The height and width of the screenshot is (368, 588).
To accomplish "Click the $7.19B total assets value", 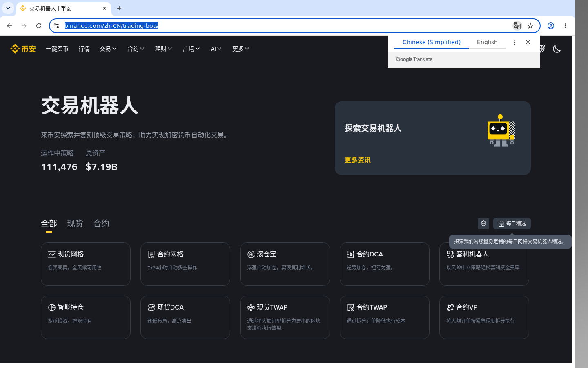I will click(x=102, y=167).
